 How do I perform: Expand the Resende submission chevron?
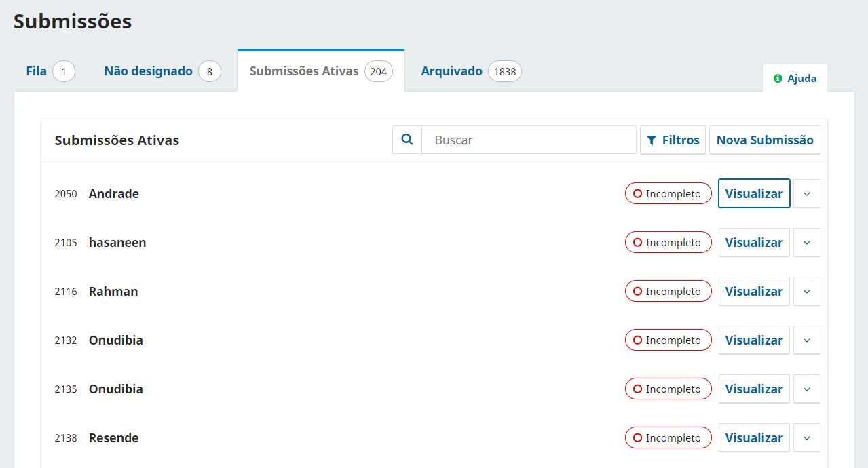807,437
